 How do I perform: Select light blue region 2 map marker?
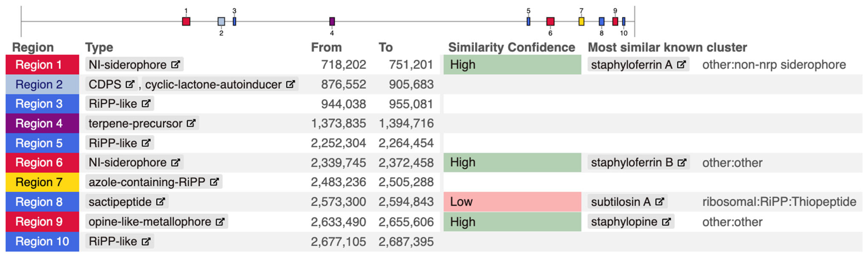(x=221, y=22)
